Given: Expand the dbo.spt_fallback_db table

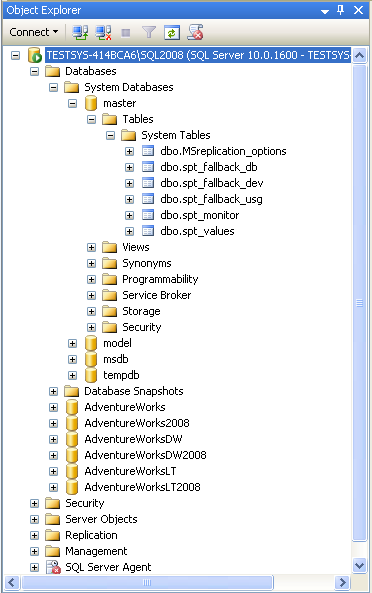Looking at the screenshot, I should [129, 167].
